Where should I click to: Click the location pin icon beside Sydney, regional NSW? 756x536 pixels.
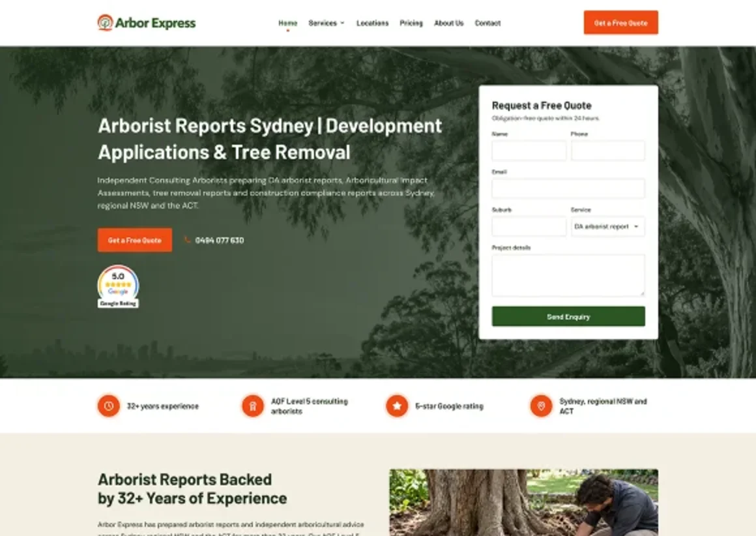pyautogui.click(x=541, y=406)
